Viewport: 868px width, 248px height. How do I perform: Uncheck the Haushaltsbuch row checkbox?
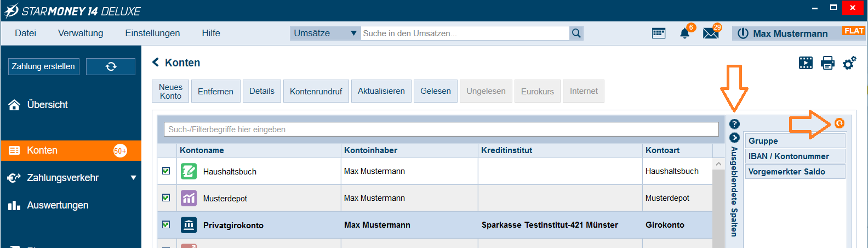coord(166,171)
